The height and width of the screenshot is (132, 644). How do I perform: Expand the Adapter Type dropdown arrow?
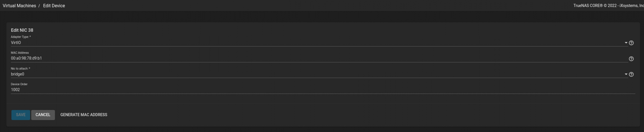(626, 43)
